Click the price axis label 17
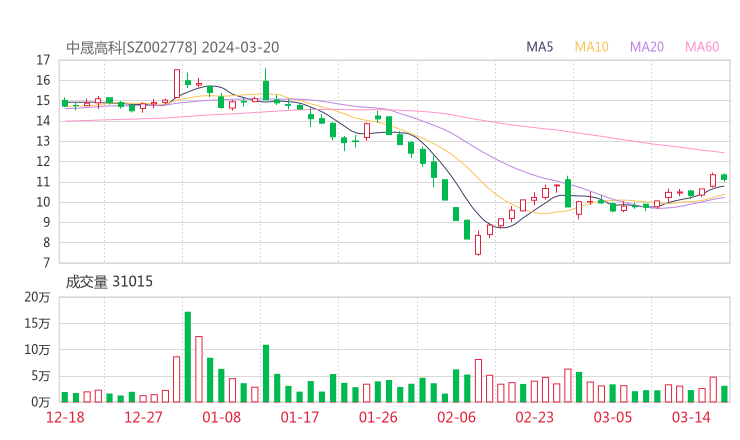 43,60
